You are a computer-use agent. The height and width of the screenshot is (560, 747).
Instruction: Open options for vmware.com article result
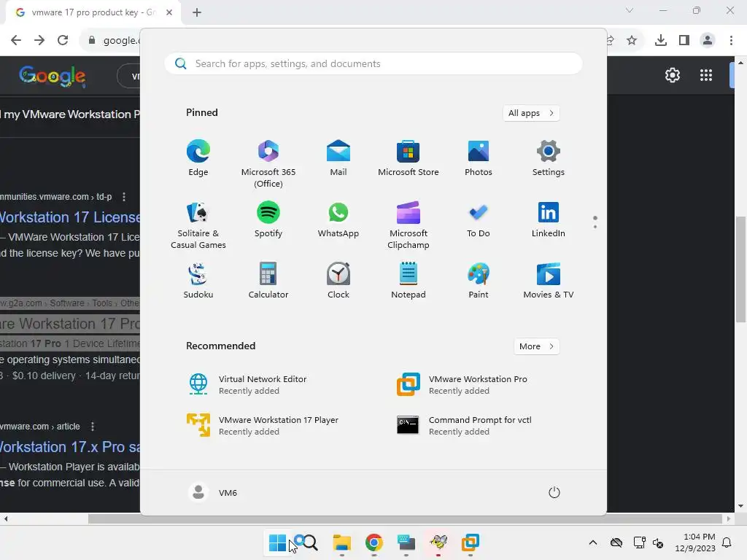93,427
